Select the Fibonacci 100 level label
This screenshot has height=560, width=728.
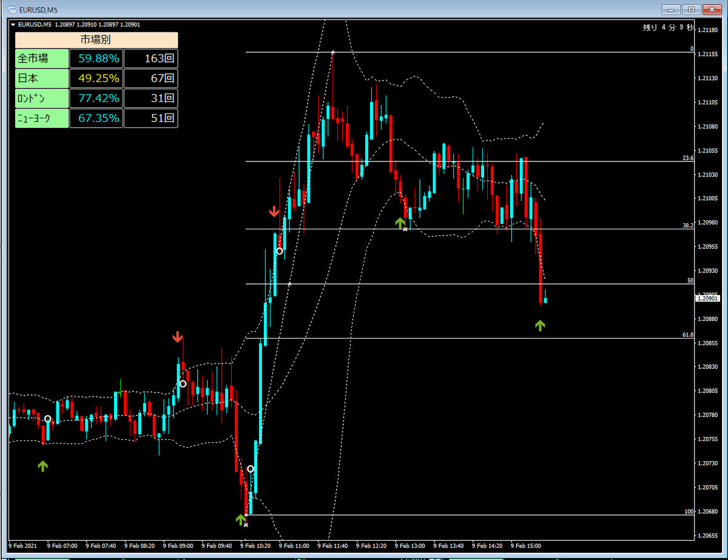coord(689,511)
